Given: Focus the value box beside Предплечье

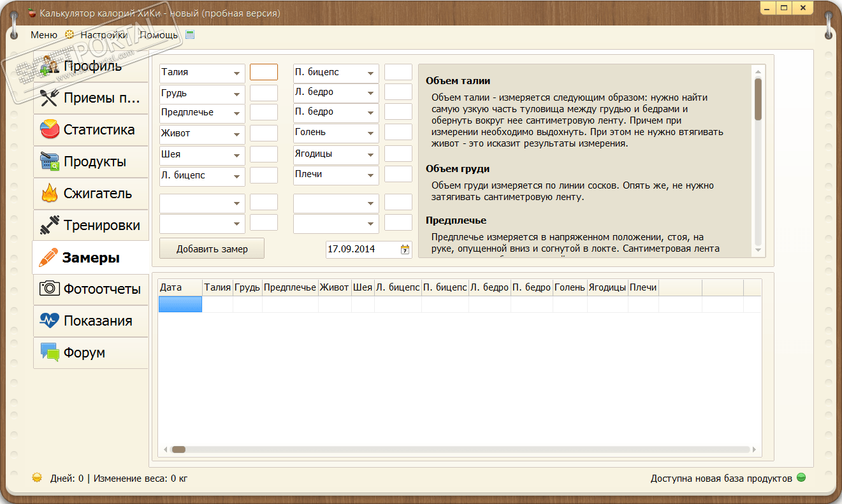Looking at the screenshot, I should tap(264, 113).
